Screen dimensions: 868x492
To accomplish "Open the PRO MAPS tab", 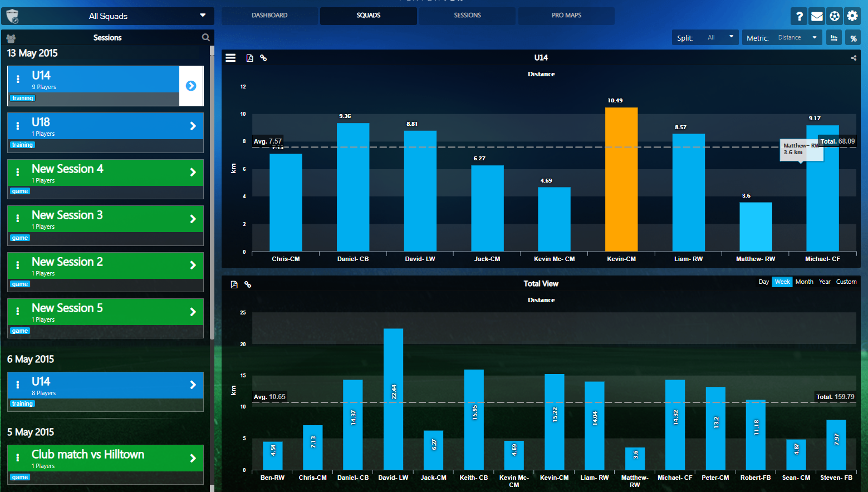I will point(566,16).
